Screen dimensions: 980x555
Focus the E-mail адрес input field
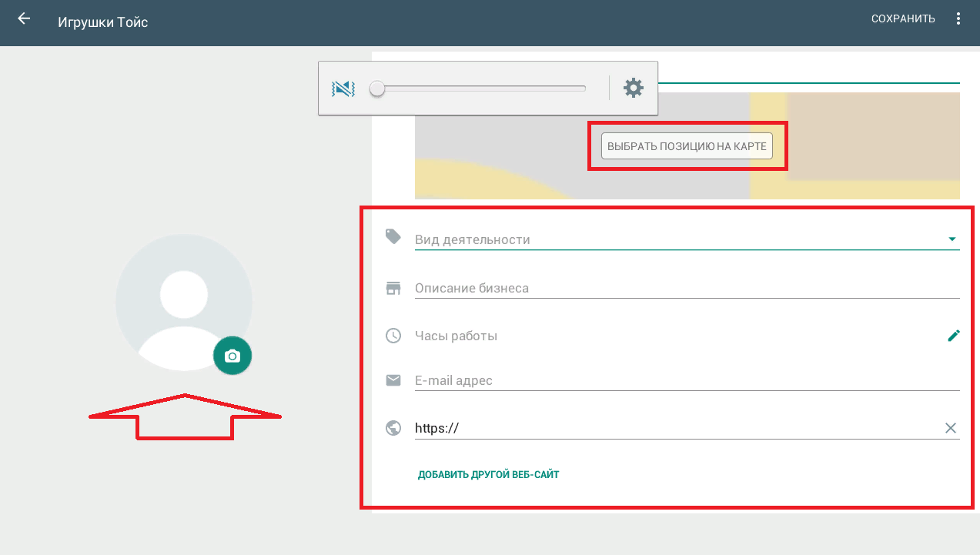tap(685, 380)
